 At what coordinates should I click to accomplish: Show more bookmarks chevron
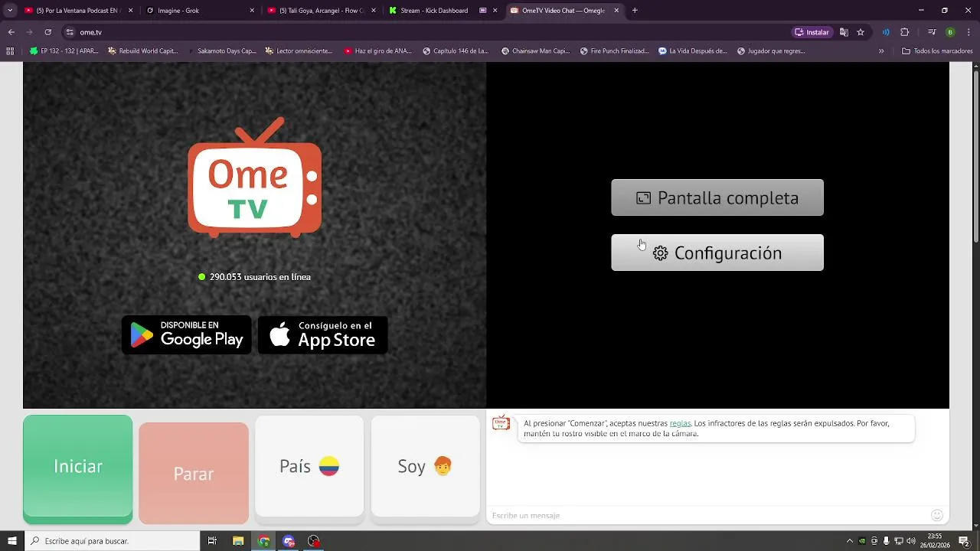pyautogui.click(x=881, y=51)
